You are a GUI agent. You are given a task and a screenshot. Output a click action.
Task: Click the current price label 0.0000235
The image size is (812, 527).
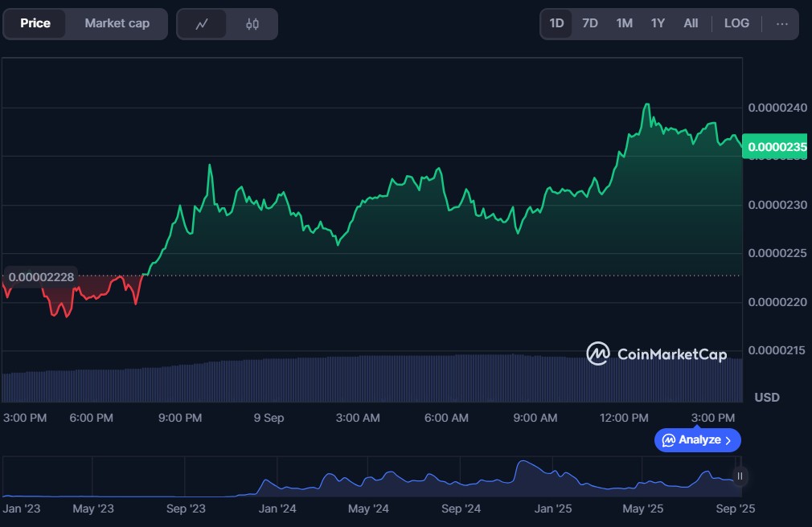pos(773,147)
